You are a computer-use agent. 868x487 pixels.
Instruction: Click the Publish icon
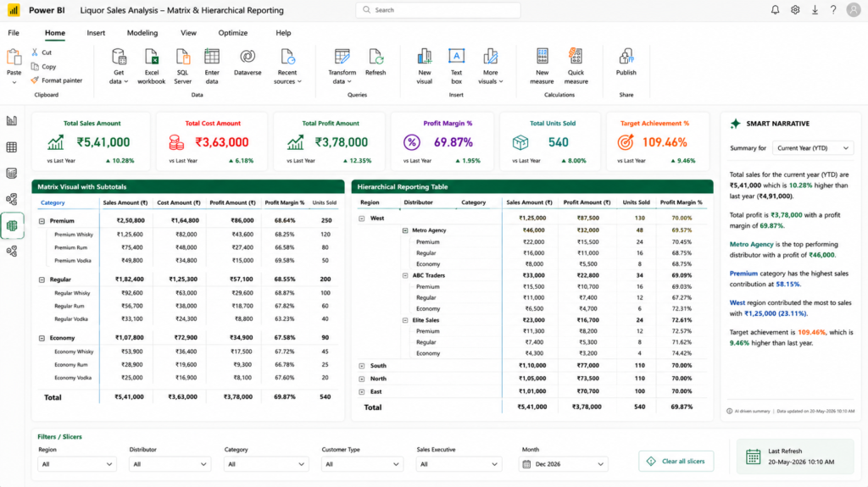coord(626,57)
